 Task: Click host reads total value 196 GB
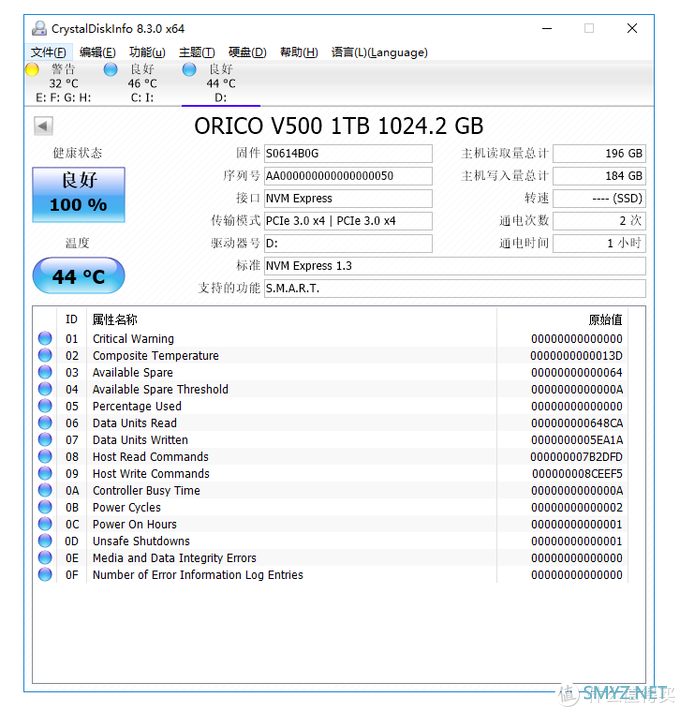click(599, 153)
